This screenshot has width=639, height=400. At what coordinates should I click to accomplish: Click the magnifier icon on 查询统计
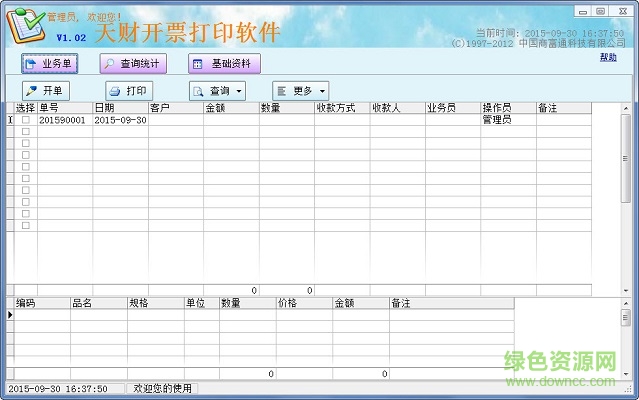click(x=109, y=64)
